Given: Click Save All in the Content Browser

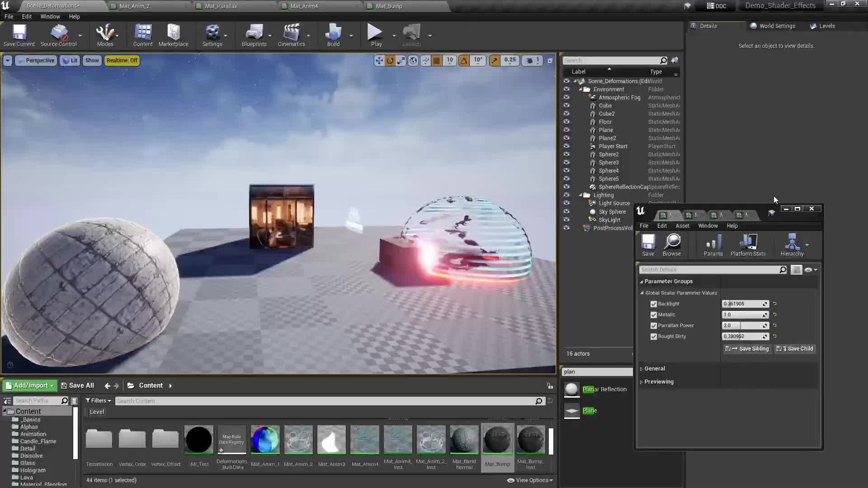Looking at the screenshot, I should (x=78, y=385).
